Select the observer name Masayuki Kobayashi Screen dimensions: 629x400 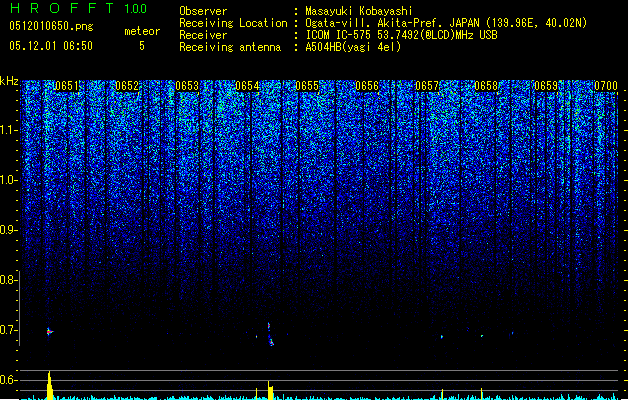tap(358, 11)
